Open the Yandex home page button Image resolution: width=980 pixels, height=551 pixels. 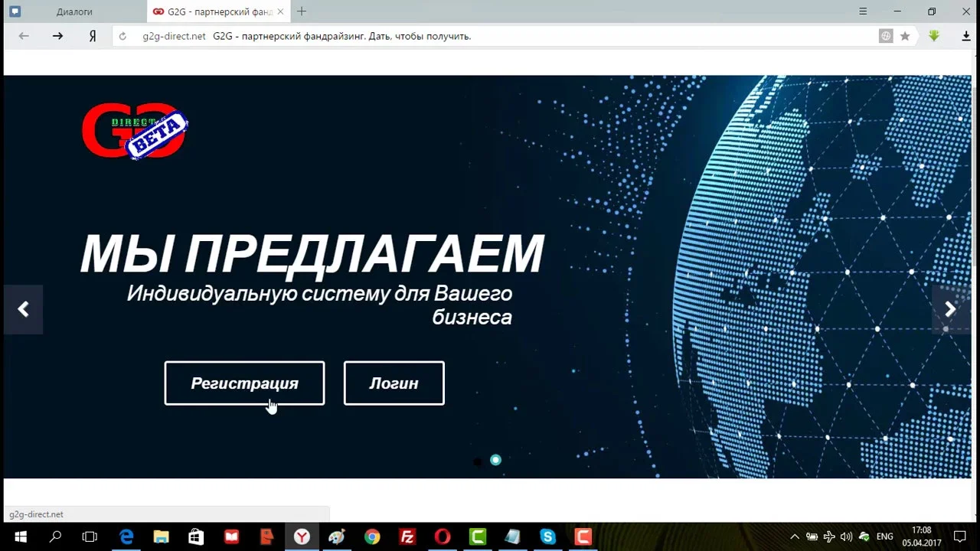click(x=93, y=36)
